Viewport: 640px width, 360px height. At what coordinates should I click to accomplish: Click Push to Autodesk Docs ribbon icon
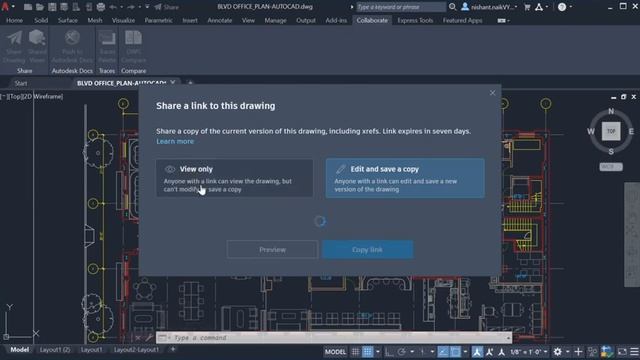coord(72,47)
